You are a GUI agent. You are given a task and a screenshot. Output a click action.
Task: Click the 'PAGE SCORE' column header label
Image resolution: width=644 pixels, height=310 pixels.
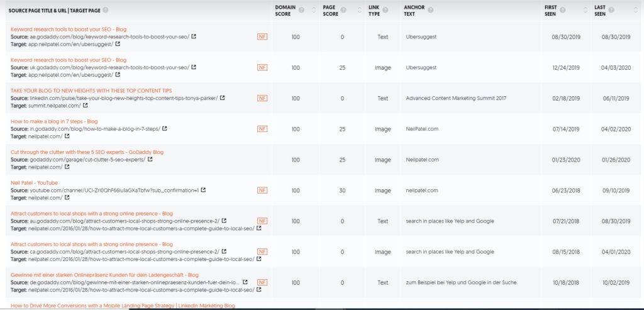click(x=331, y=10)
